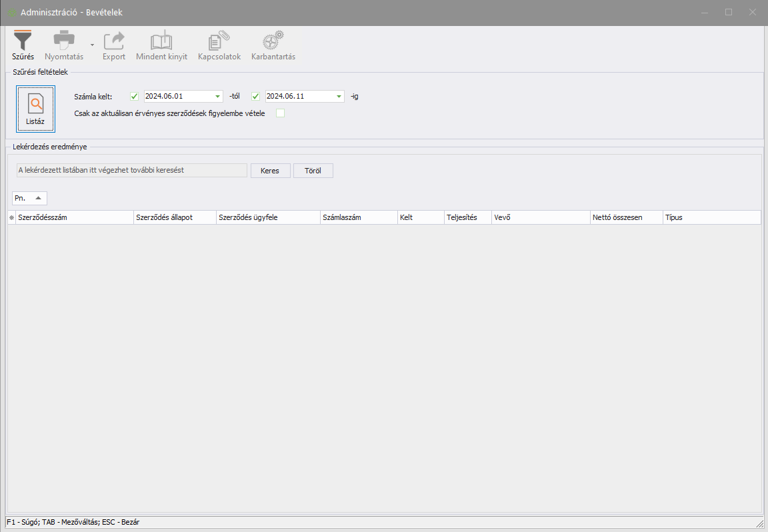
Task: Uncheck the end date (-ig) checkbox
Action: 255,96
